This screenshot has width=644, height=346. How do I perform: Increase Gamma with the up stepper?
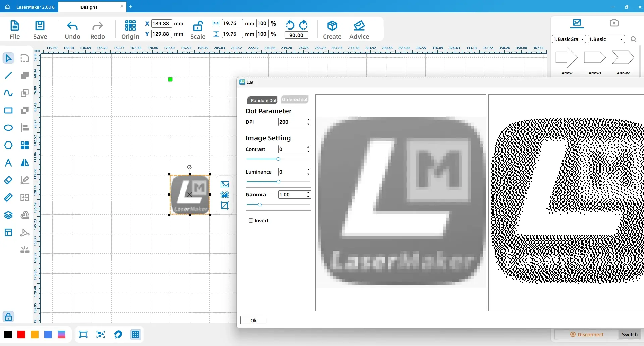(308, 192)
